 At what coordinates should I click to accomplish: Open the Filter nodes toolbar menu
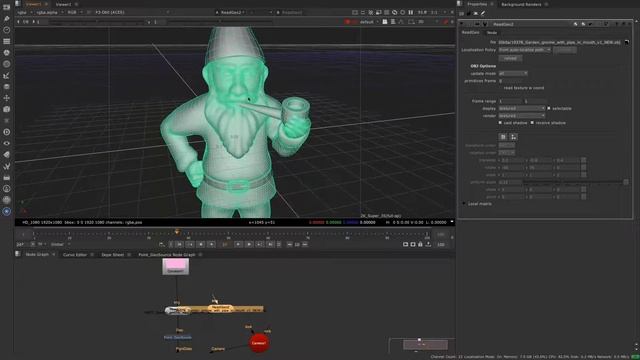7,64
